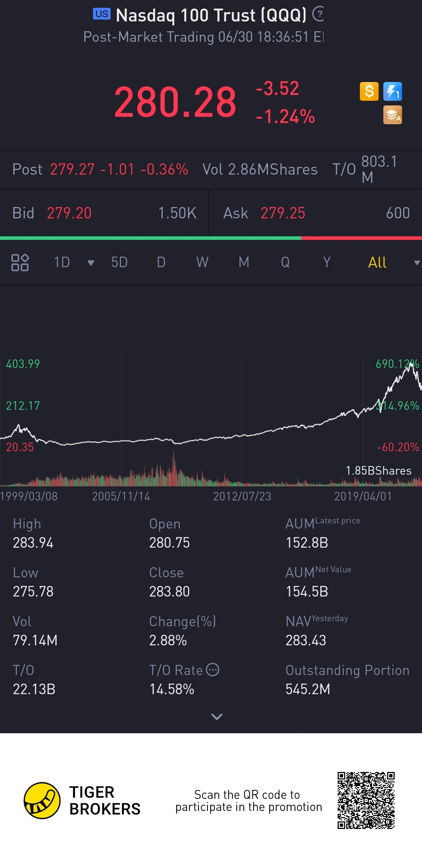
Task: Expand more stats with the down chevron
Action: point(216,716)
